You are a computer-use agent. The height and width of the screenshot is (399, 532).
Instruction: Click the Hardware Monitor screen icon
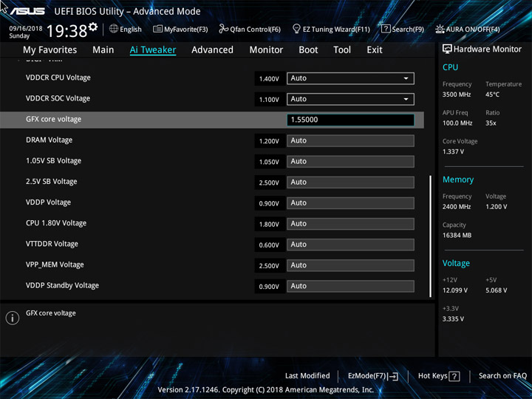point(447,50)
